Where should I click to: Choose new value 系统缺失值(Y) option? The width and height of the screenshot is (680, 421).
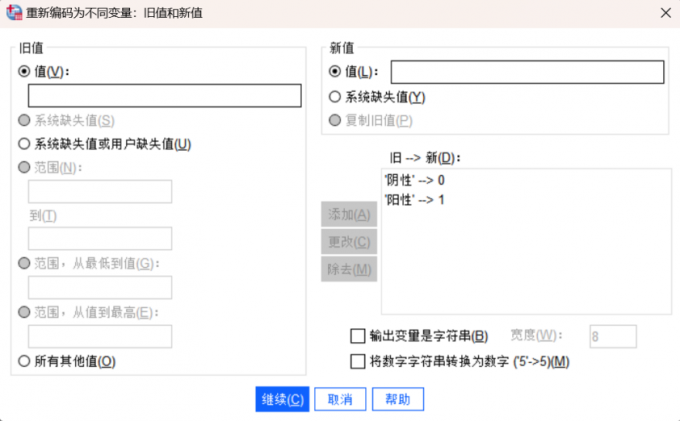335,97
